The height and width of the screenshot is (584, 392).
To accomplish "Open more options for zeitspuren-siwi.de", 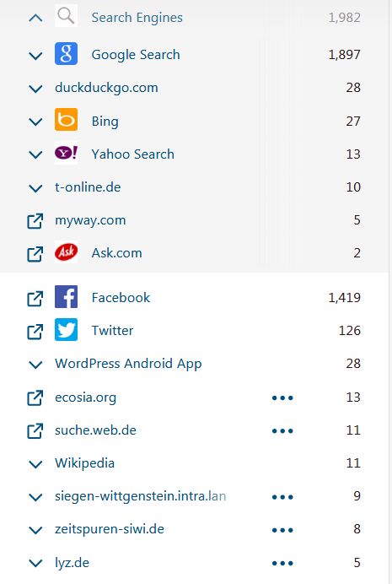I will pyautogui.click(x=282, y=530).
